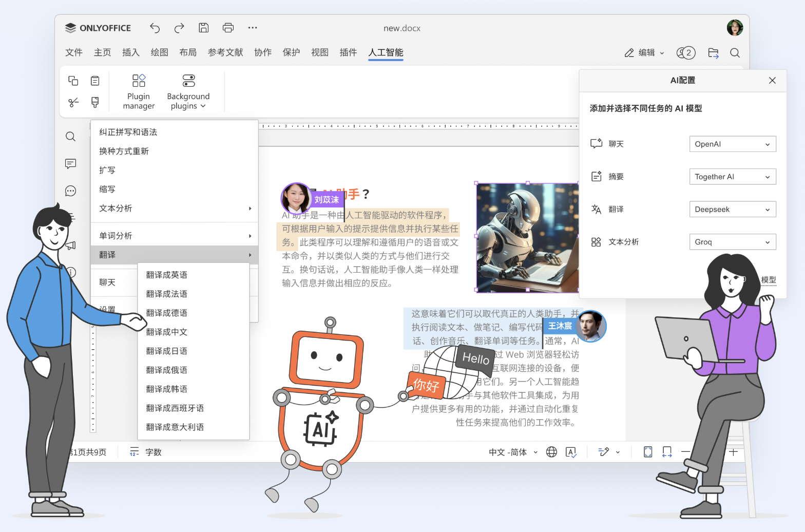Choose 纠正拼写和语法 from the menu
This screenshot has width=805, height=532.
[x=175, y=132]
